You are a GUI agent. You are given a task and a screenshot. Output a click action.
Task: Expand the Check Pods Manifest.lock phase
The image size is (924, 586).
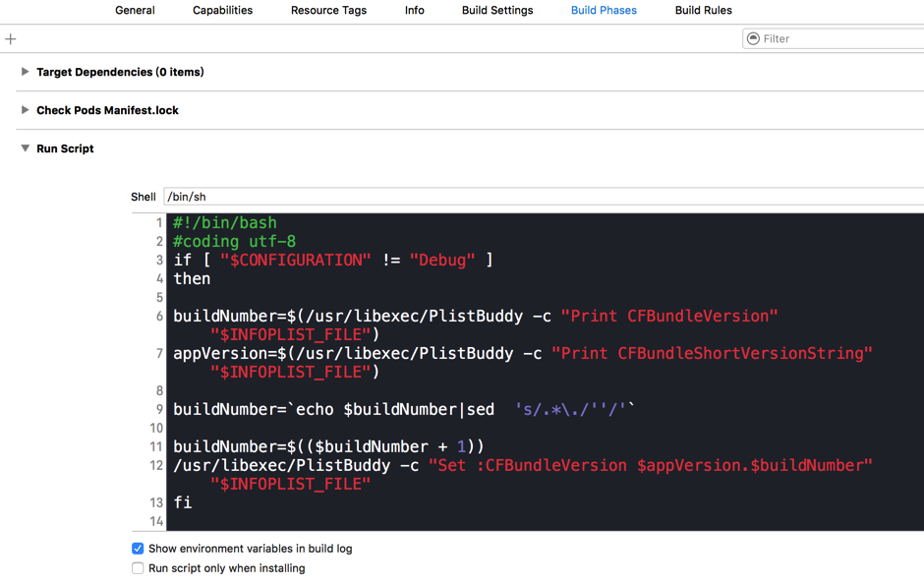[25, 110]
